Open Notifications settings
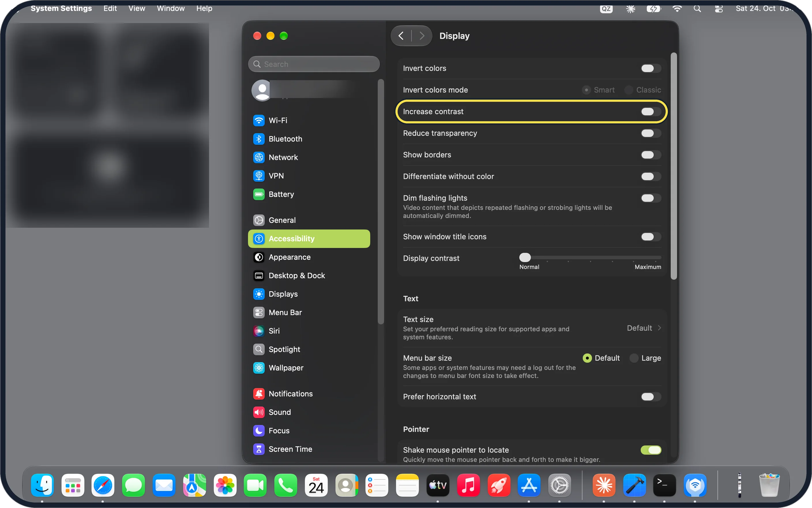Screen dimensions: 812x508 pyautogui.click(x=309, y=394)
